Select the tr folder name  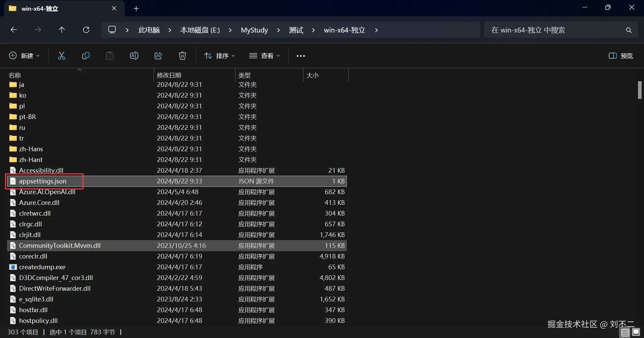pos(21,138)
